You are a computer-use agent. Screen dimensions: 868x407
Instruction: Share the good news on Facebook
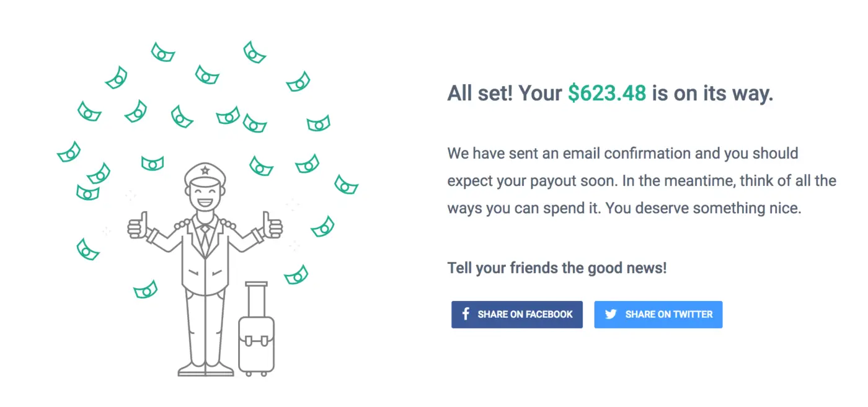[517, 315]
